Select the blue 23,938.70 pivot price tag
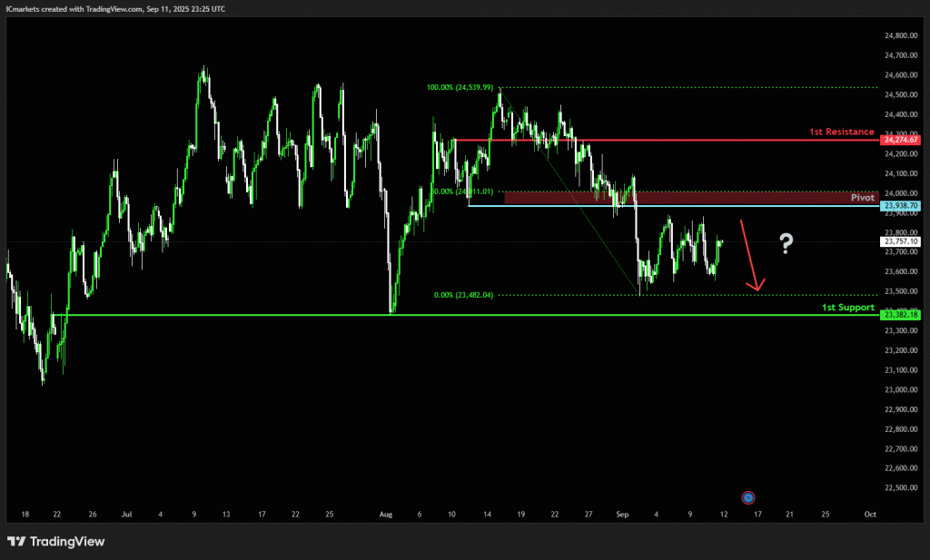The width and height of the screenshot is (930, 560). point(900,206)
